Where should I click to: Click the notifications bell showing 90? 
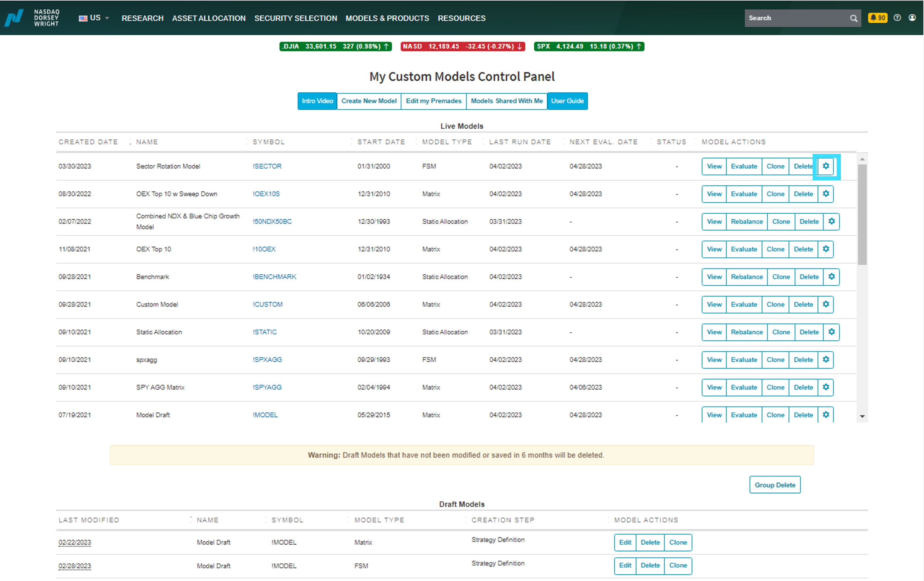point(878,18)
